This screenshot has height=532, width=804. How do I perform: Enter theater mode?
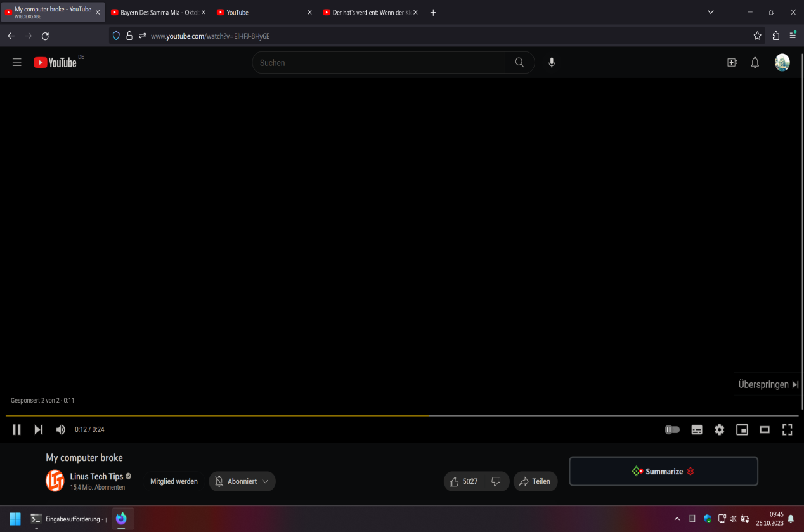pyautogui.click(x=764, y=429)
